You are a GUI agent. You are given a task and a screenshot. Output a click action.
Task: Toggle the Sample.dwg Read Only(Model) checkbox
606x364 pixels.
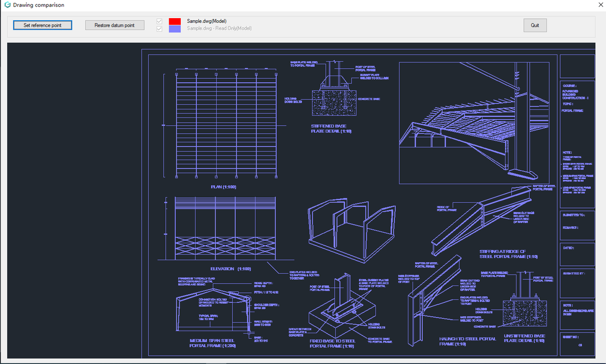[x=160, y=29]
